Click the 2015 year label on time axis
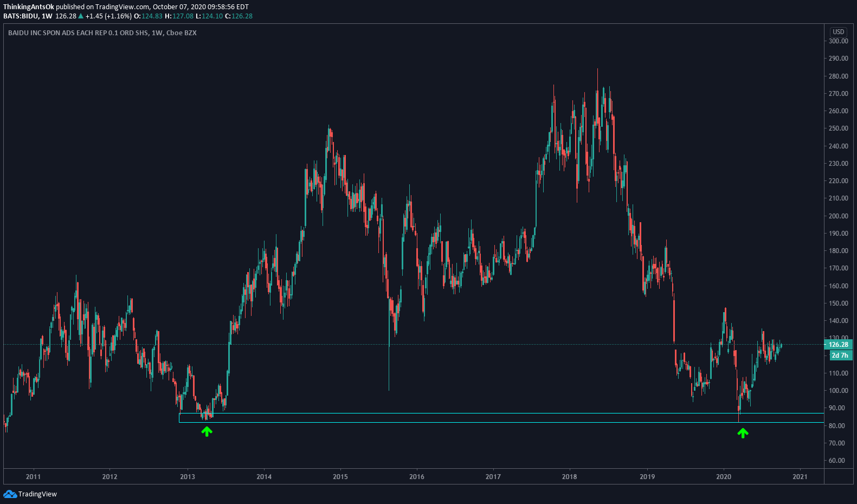Image resolution: width=857 pixels, height=504 pixels. point(340,477)
